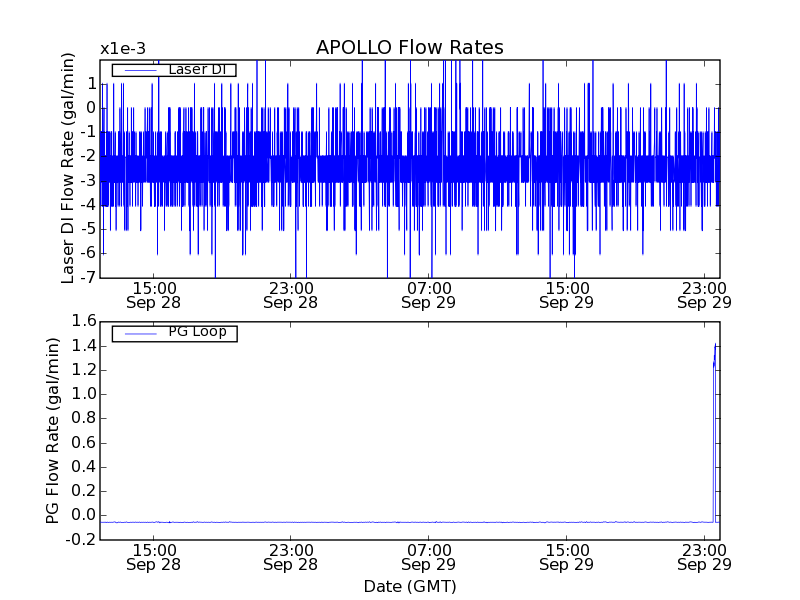Select the PG Loop legend entry
This screenshot has width=800, height=600.
[x=174, y=333]
